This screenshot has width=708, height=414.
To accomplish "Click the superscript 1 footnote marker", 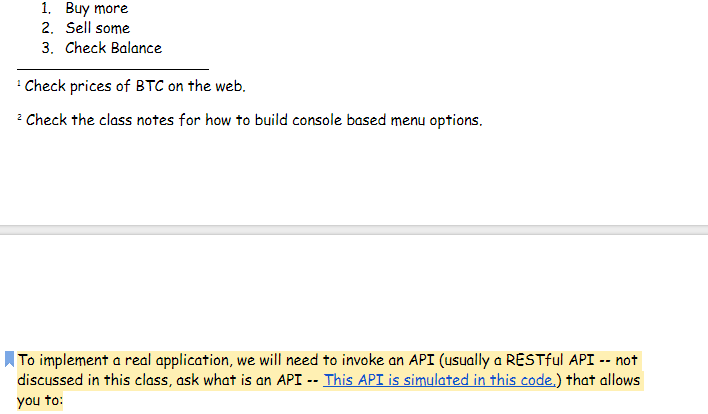I will tap(19, 83).
